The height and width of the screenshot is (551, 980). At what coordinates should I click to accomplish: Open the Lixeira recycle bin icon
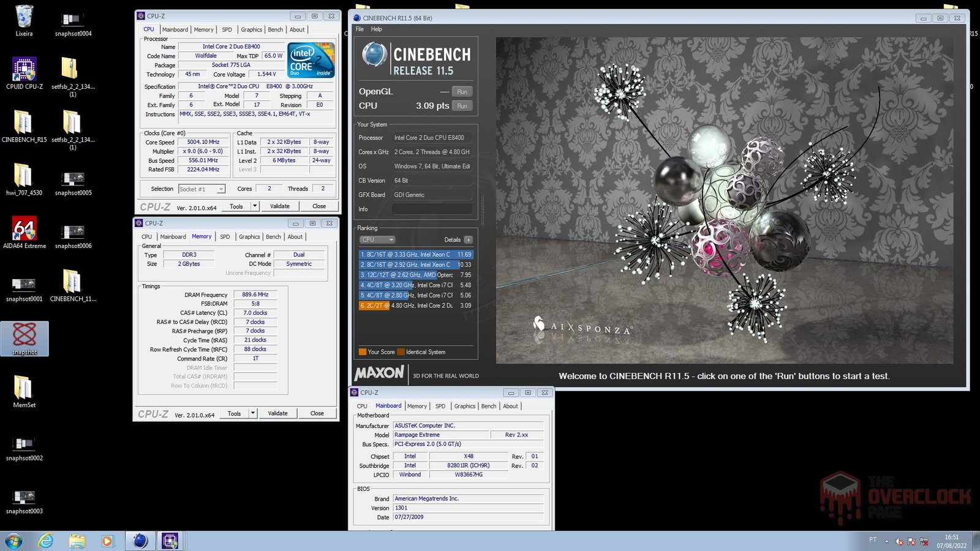point(24,17)
